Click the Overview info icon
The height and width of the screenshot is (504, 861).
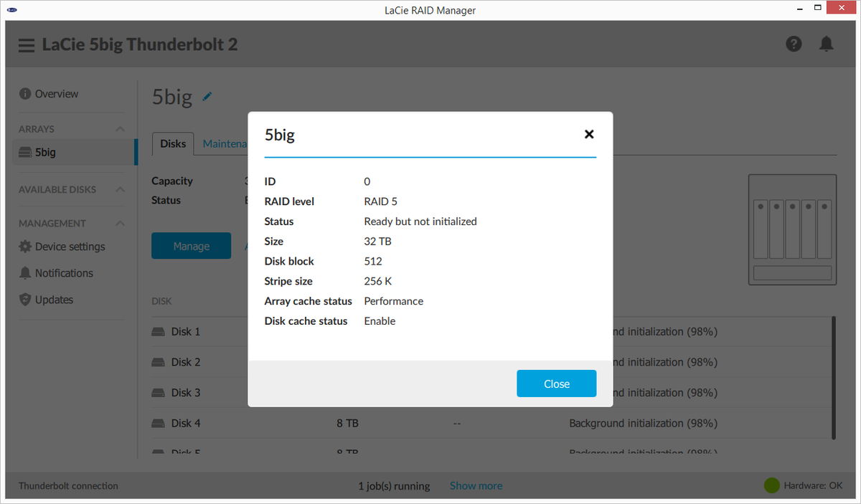pyautogui.click(x=25, y=94)
